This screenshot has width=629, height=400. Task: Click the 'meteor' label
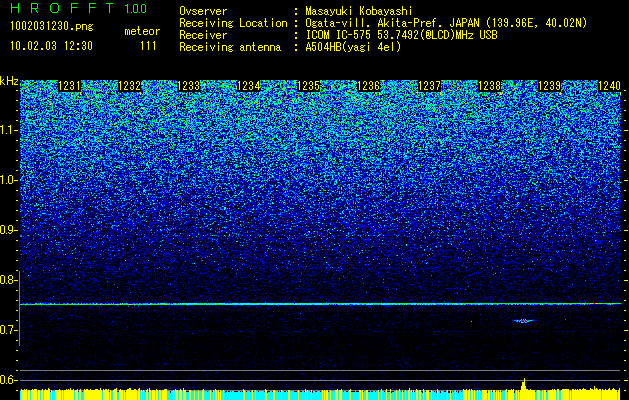tap(142, 31)
